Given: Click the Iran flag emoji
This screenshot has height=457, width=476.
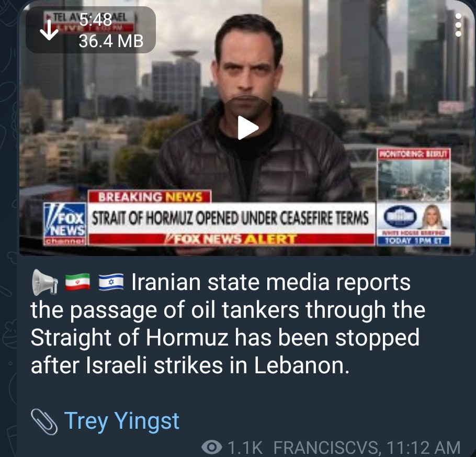Looking at the screenshot, I should [x=78, y=282].
